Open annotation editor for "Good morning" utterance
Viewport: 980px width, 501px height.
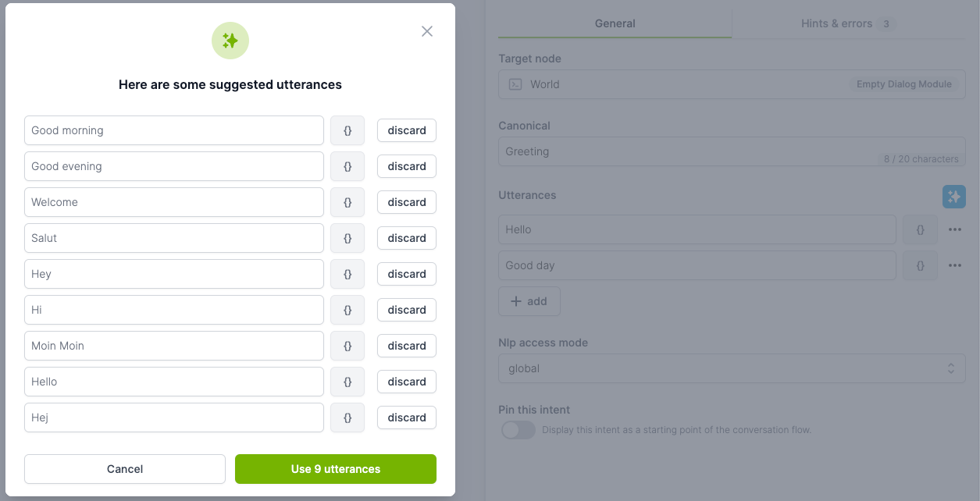pos(347,130)
